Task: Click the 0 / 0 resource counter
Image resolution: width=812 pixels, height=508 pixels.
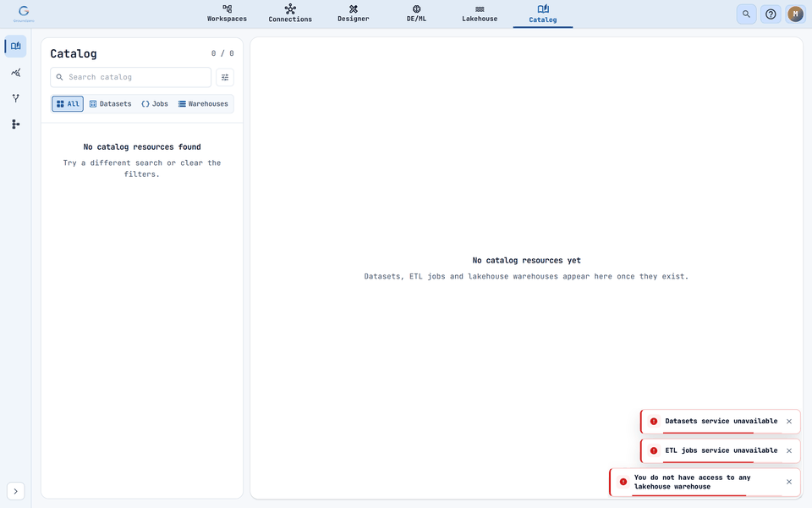Action: click(222, 53)
